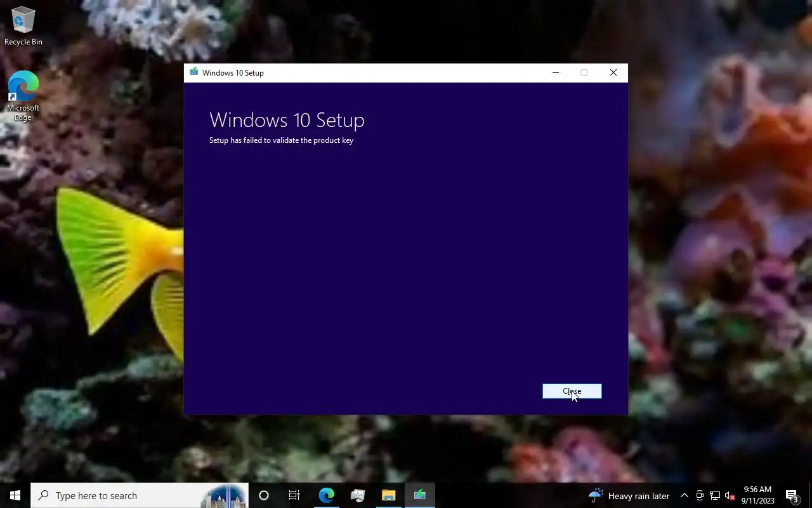
Task: Close the Windows 10 Setup window with X
Action: 613,72
